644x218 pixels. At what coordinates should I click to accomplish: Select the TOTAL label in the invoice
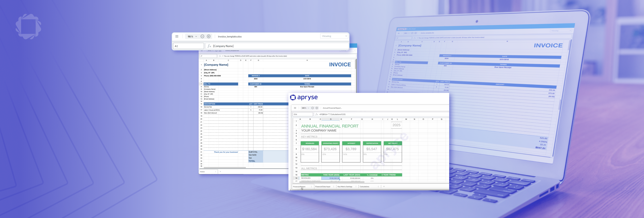click(x=252, y=161)
